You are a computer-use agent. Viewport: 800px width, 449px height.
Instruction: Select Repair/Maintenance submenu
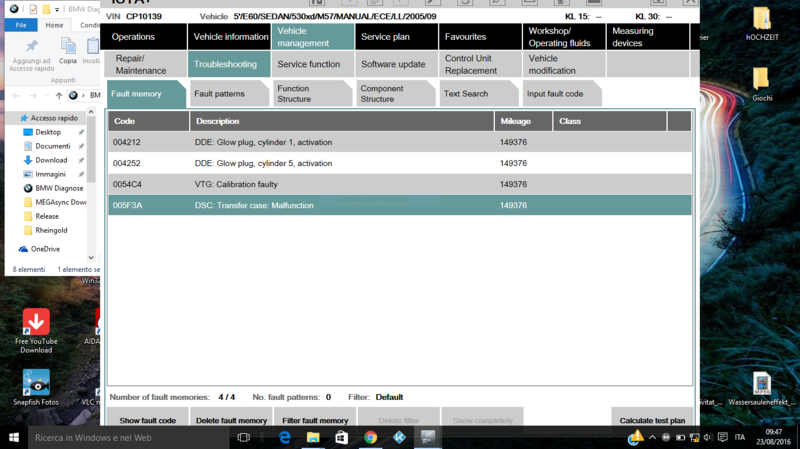pyautogui.click(x=145, y=64)
